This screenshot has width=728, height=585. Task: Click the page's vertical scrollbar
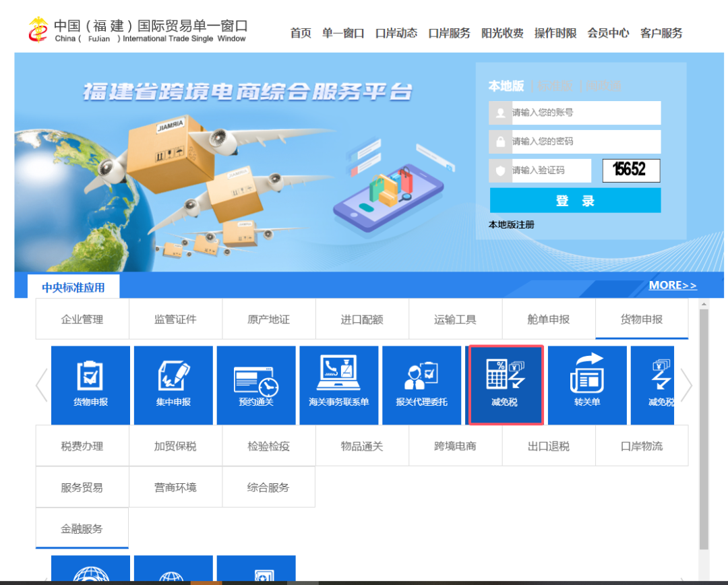pos(704,431)
